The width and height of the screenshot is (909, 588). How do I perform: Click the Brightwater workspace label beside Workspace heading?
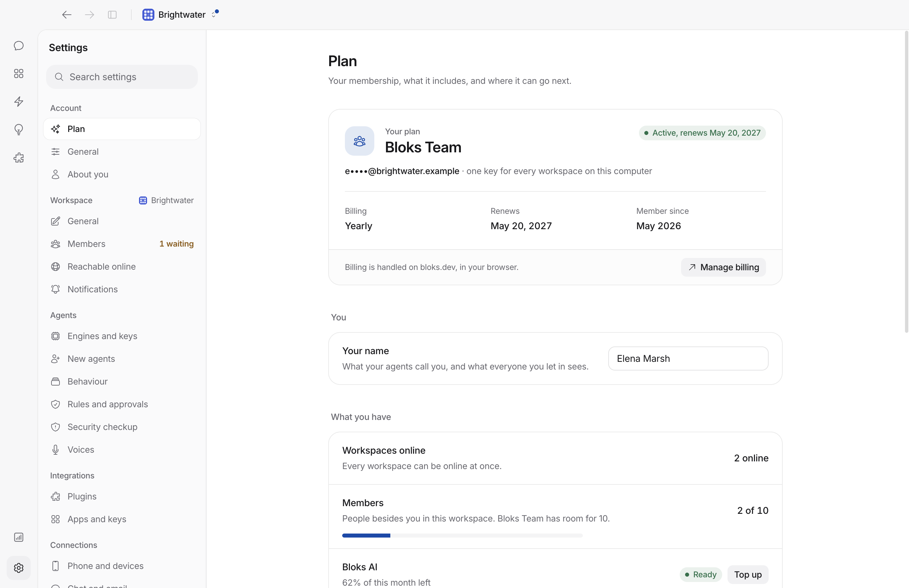point(166,200)
